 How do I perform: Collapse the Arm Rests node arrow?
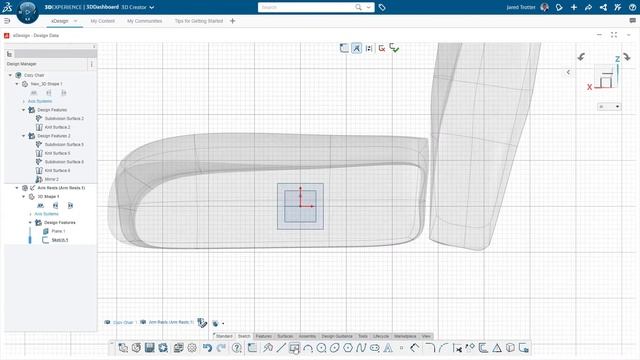17,188
